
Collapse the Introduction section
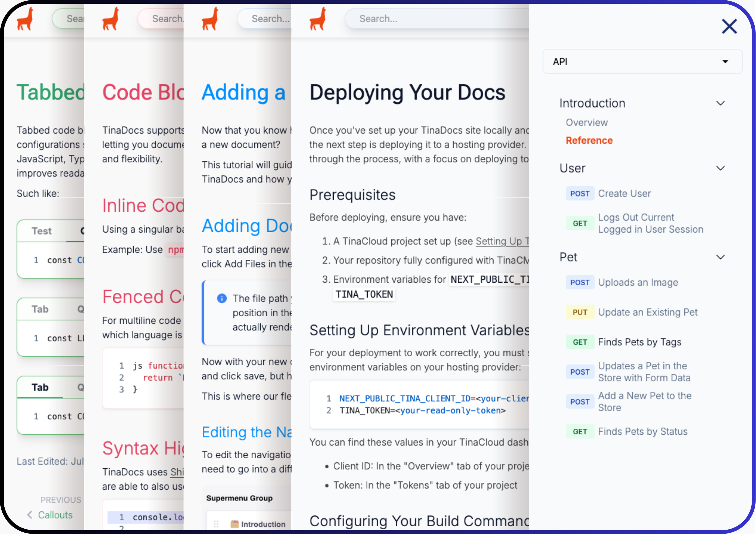[x=720, y=103]
